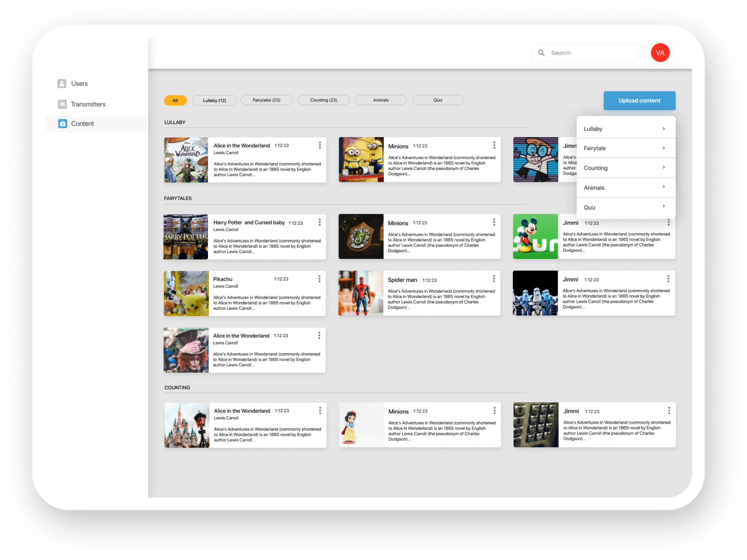
Task: Select the Counting (23) filter chip
Action: pyautogui.click(x=324, y=100)
